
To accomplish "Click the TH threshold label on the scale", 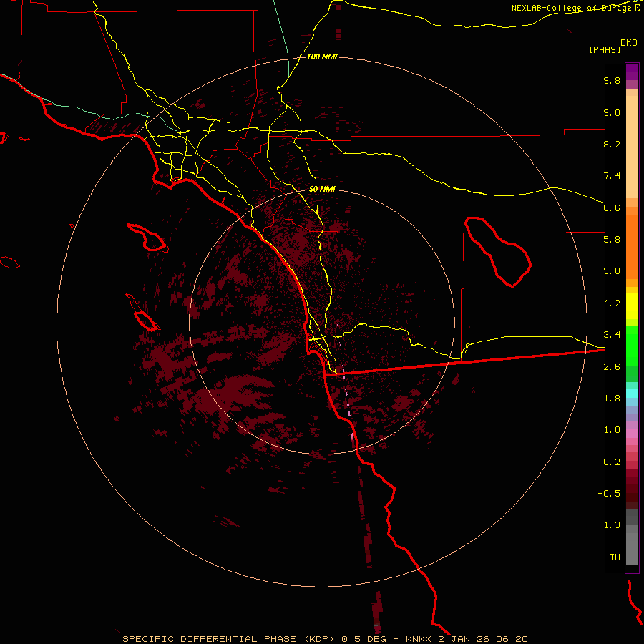I will click(615, 557).
